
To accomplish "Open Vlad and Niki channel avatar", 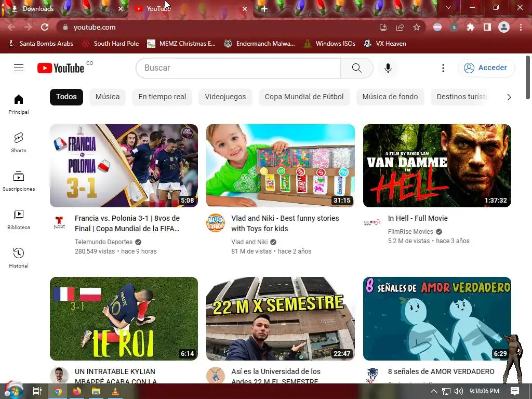I will coord(216,222).
